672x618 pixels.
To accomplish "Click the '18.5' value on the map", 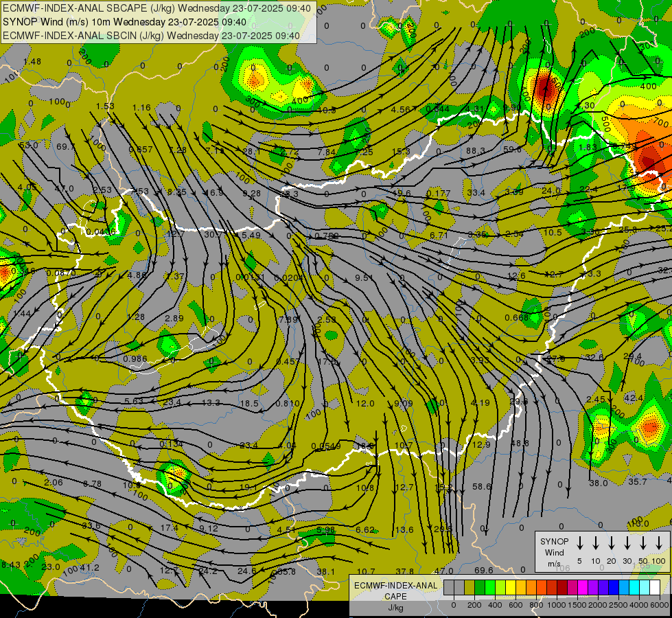I will (249, 403).
